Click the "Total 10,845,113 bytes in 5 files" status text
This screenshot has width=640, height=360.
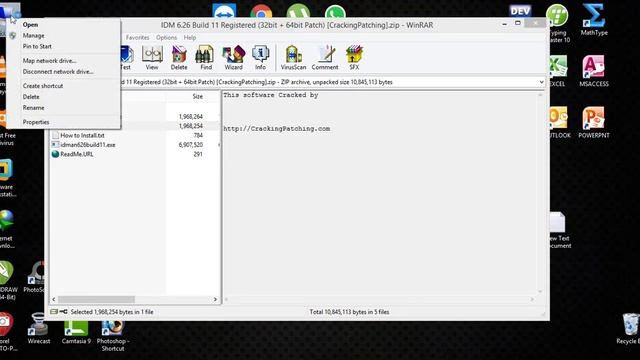click(349, 312)
